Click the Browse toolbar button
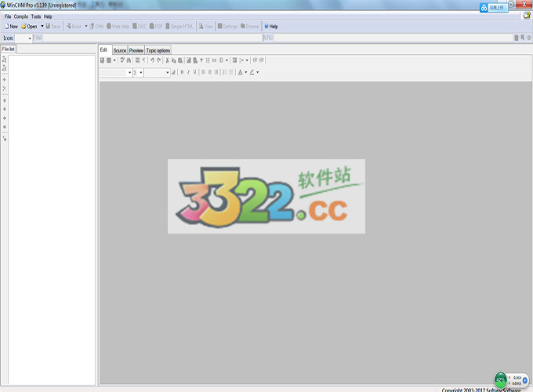This screenshot has width=533, height=392. coord(250,26)
